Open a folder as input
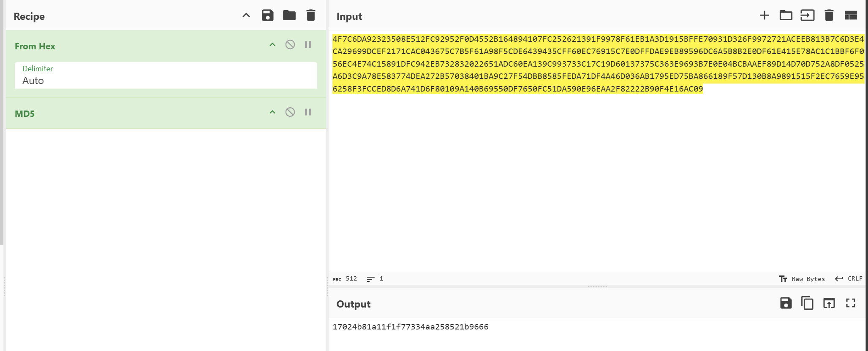This screenshot has height=351, width=868. [786, 16]
